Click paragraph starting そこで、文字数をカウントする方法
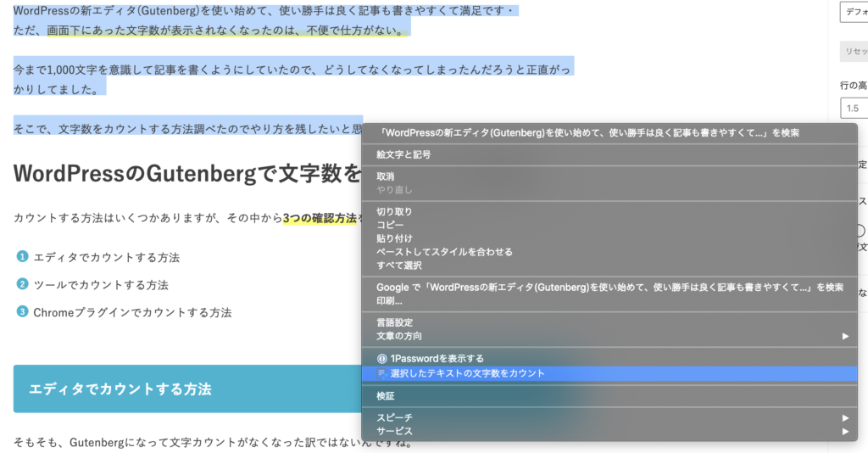 coord(187,129)
